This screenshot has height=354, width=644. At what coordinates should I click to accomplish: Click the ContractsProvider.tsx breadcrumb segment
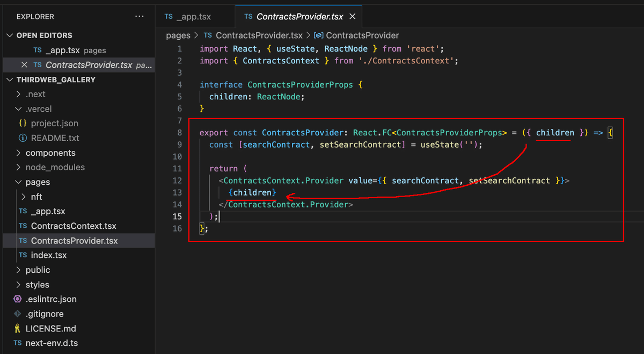[259, 35]
